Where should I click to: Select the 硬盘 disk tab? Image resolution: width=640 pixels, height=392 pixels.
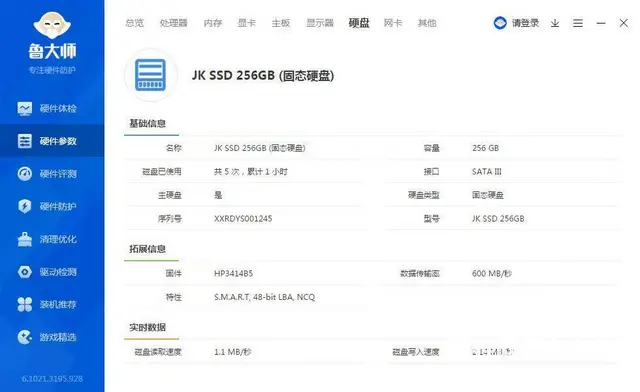tap(359, 23)
